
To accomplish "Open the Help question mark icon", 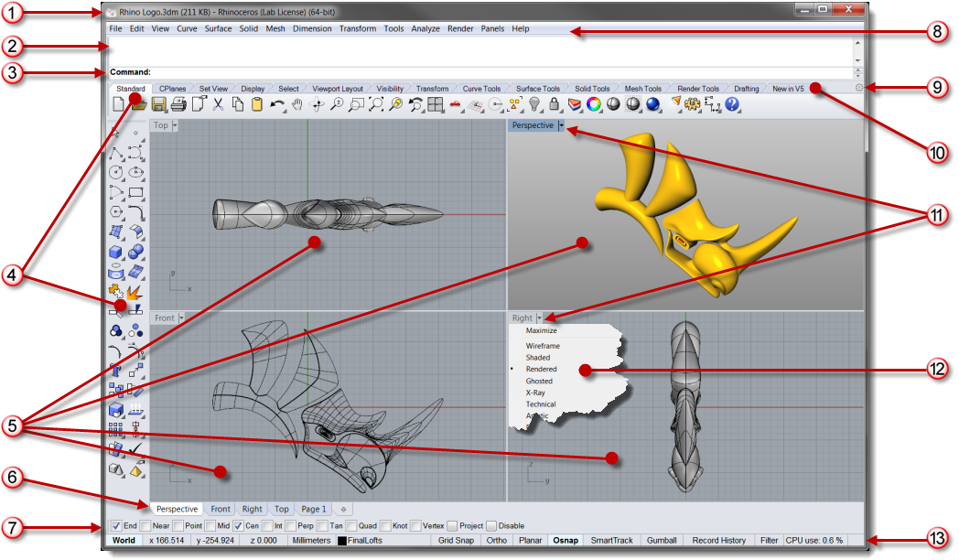I will tap(732, 104).
